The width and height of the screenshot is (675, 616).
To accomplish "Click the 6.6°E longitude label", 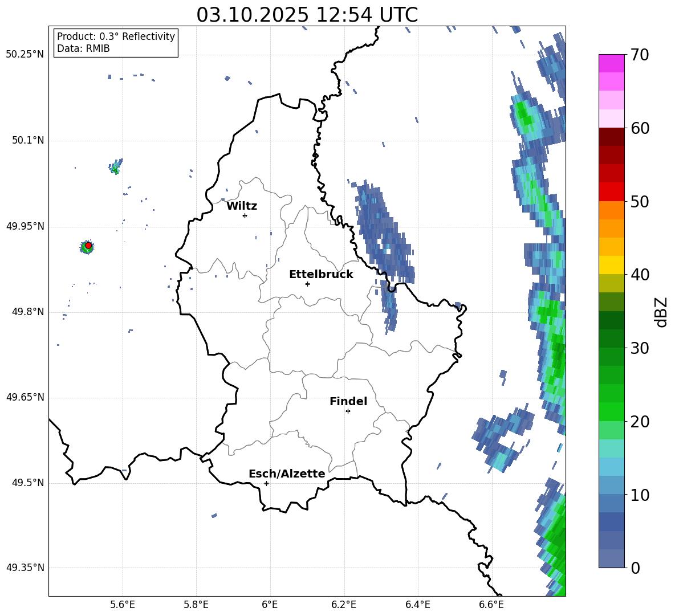I will 491,605.
